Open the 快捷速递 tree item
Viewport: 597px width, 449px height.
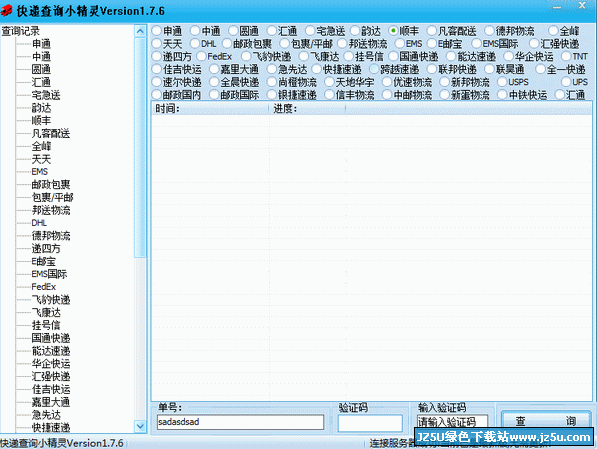[51, 427]
